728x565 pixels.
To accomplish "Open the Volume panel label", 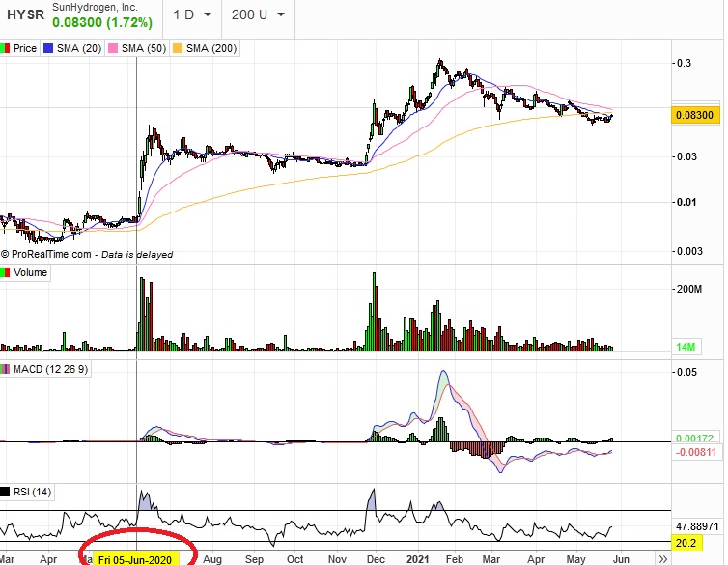I will [x=30, y=272].
